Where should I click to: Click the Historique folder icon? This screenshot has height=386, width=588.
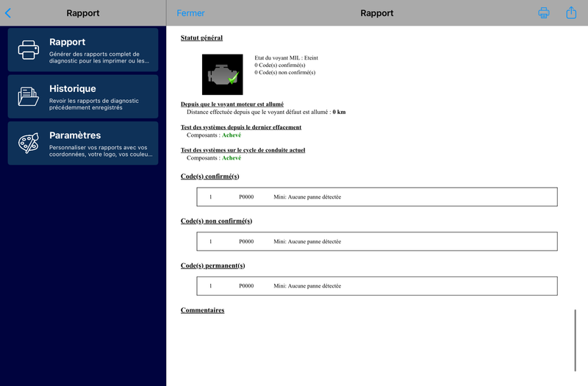click(29, 96)
